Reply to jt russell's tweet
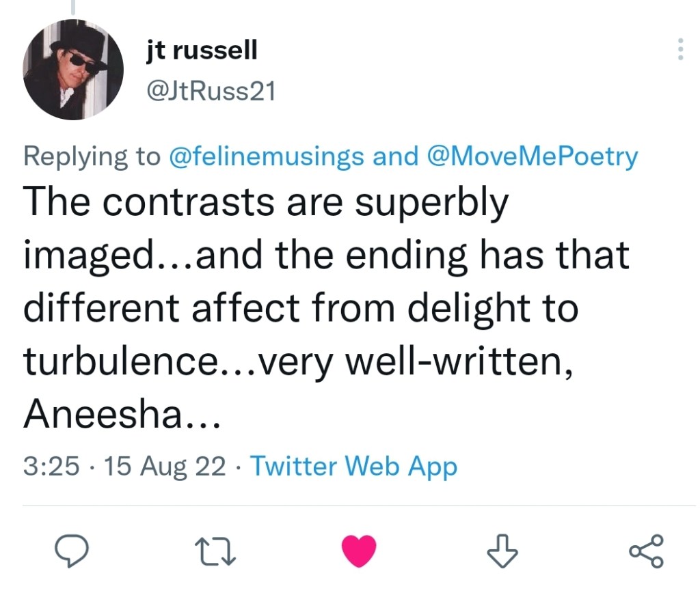 point(71,551)
